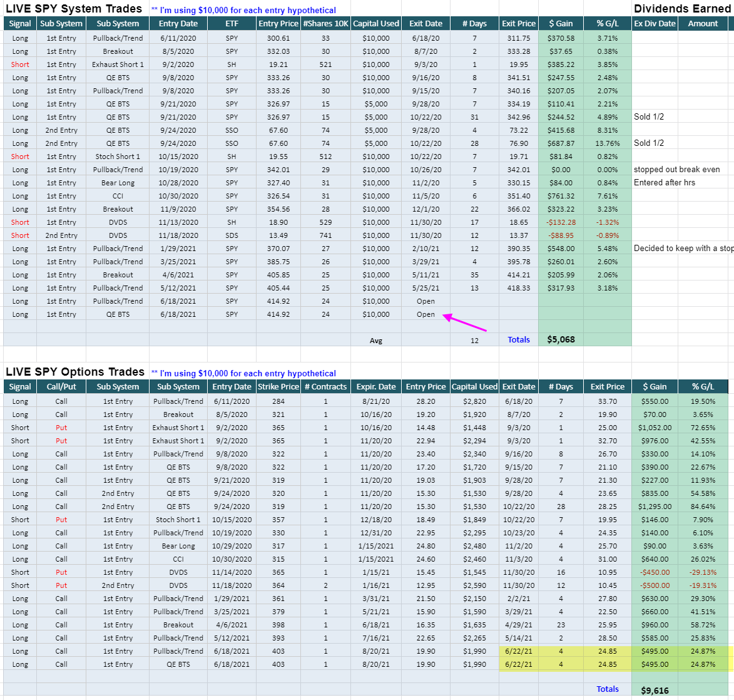
Task: Click the '$9,616' options total cell
Action: 655,690
